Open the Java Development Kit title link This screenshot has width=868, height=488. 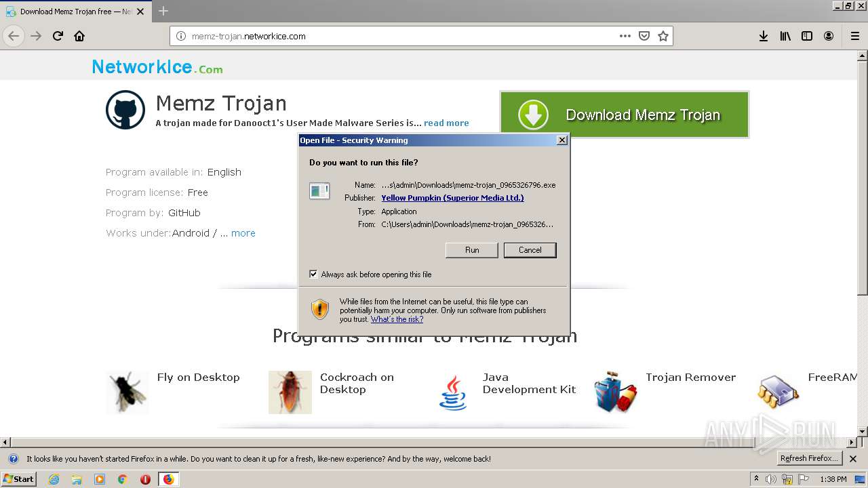(529, 384)
